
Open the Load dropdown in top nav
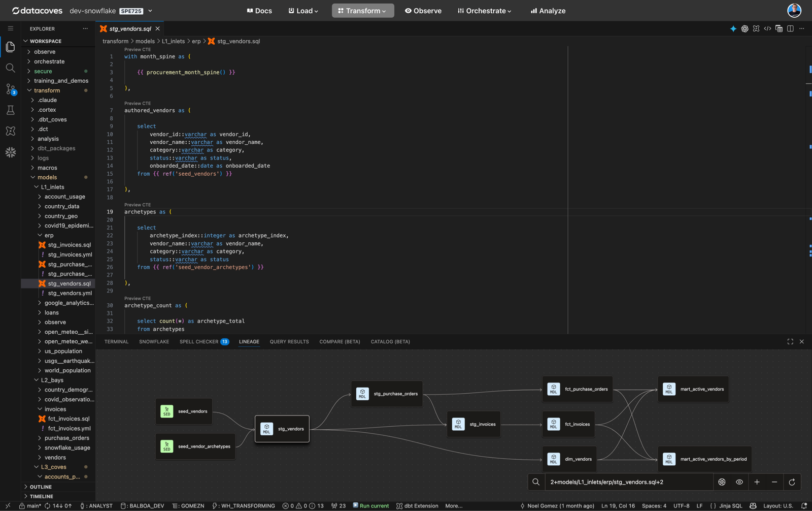pos(303,11)
